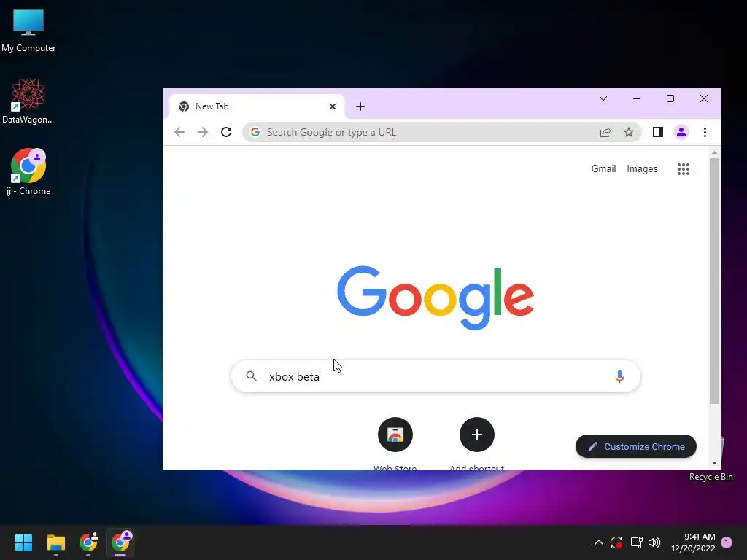Click the Google logo
This screenshot has width=747, height=560.
click(436, 297)
